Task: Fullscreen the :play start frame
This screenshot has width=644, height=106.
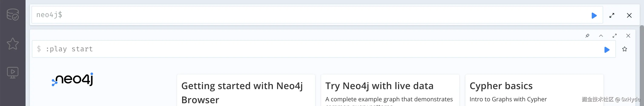Action: [614, 36]
